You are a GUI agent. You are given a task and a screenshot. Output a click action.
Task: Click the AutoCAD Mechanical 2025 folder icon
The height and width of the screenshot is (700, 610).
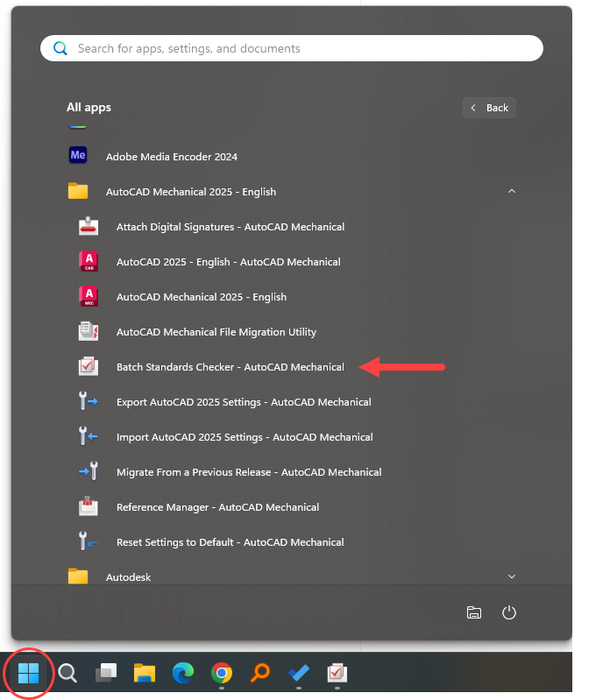(78, 191)
